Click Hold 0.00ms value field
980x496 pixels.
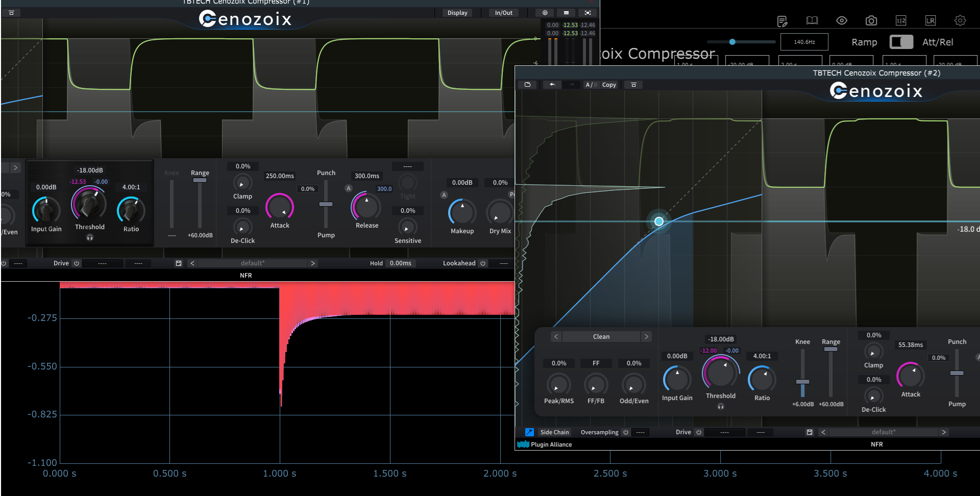coord(401,263)
